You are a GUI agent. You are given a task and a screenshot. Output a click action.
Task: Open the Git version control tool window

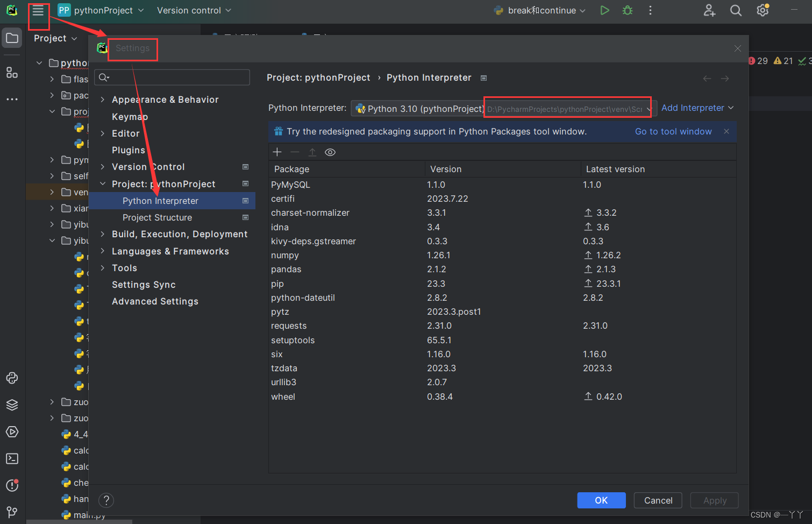tap(12, 512)
